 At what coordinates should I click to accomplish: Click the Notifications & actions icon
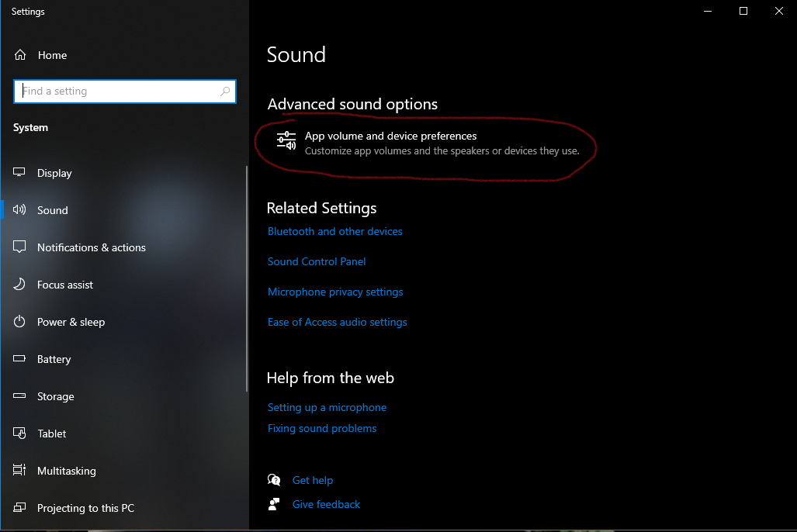20,247
